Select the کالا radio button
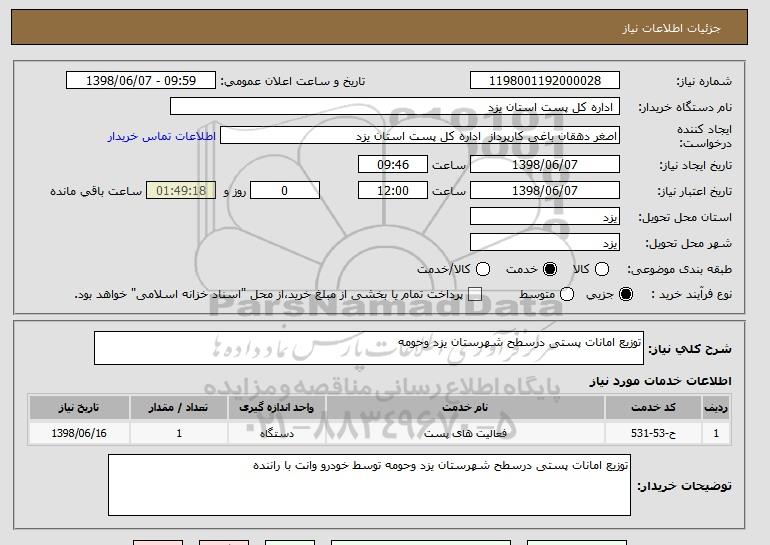The height and width of the screenshot is (545, 770). pos(602,269)
